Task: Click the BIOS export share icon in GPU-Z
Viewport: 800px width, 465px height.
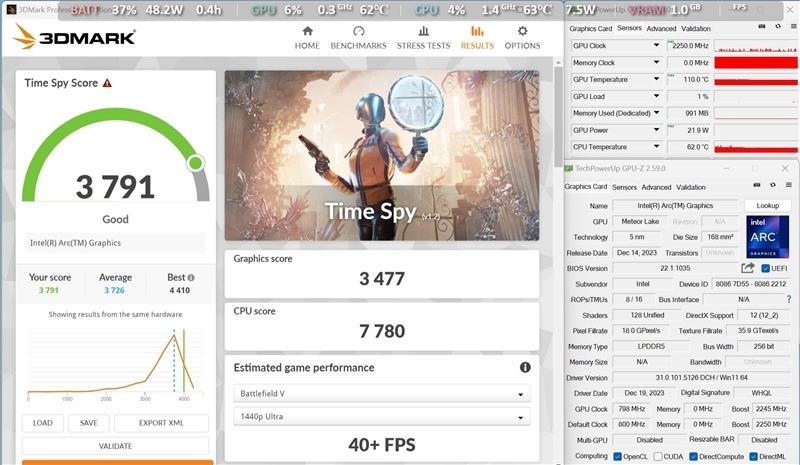Action: [747, 268]
